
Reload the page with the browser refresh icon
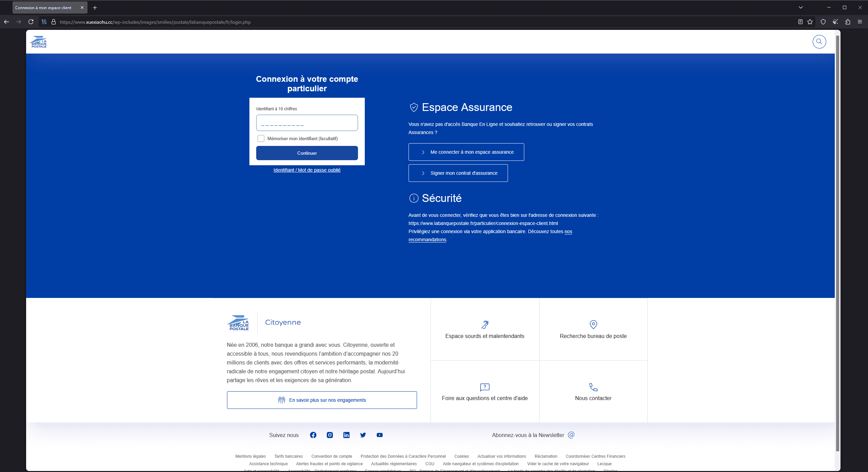[31, 22]
